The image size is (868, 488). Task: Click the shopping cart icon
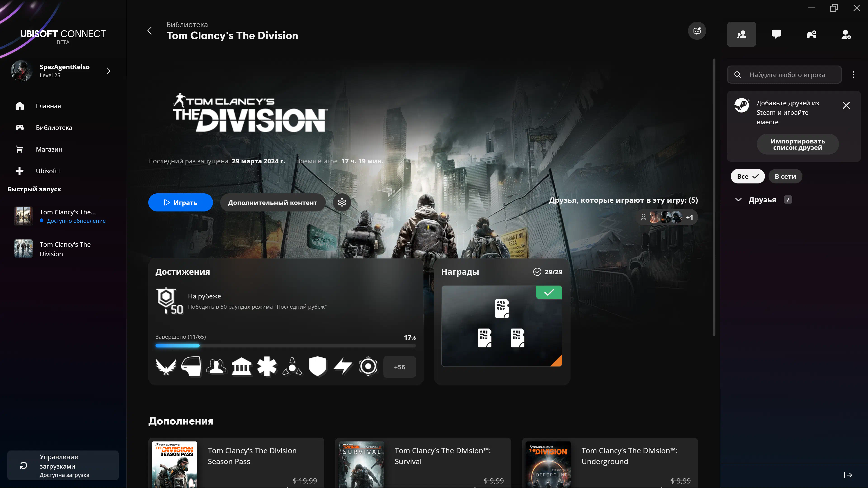(x=19, y=149)
